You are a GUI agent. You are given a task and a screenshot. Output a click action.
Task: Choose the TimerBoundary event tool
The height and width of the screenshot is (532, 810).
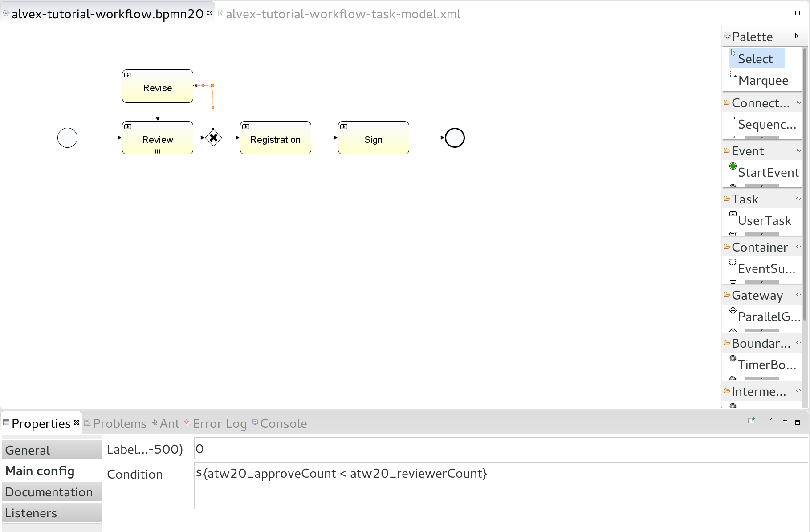tap(766, 365)
